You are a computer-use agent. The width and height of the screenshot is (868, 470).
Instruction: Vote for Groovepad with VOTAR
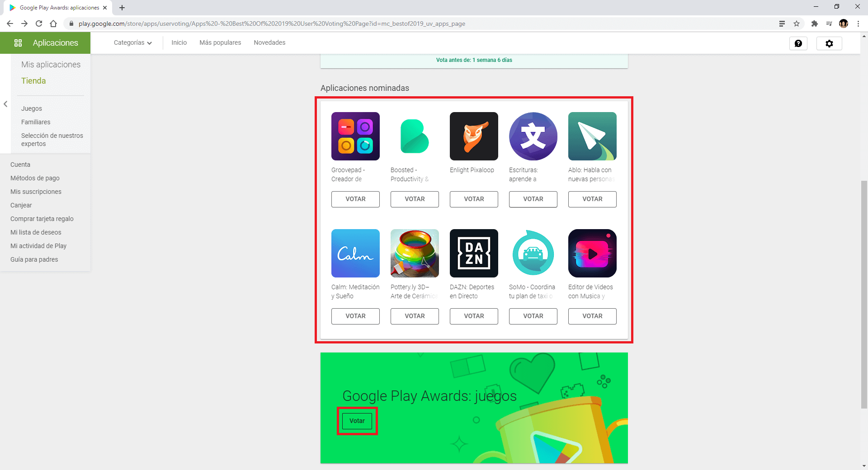pyautogui.click(x=355, y=199)
